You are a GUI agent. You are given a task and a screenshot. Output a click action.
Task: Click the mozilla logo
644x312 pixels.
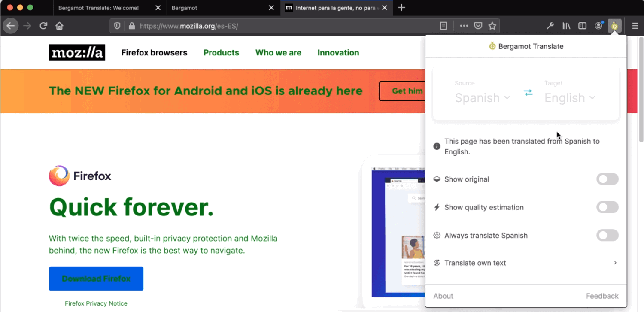(x=77, y=52)
